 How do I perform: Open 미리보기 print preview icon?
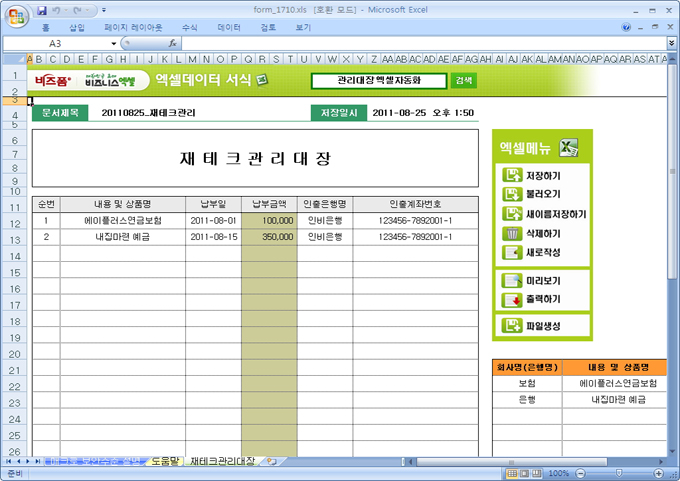click(511, 281)
